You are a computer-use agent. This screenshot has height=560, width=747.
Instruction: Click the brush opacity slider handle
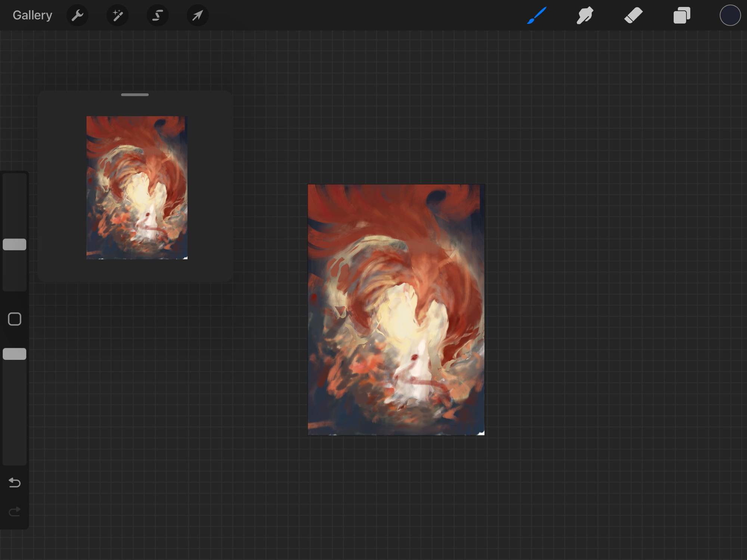(x=15, y=354)
